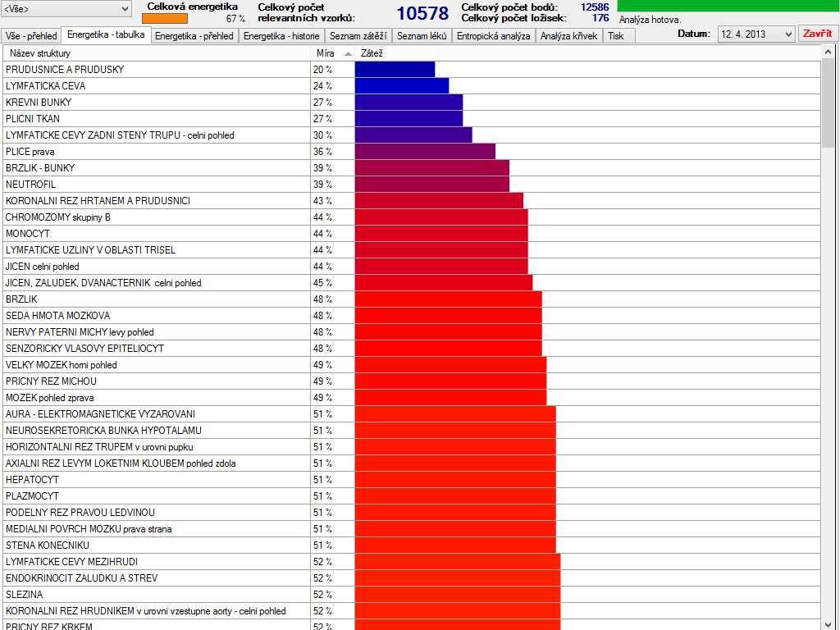
Task: Select PODELNY REZ PRAVOU LEDVINOU row
Action: (x=412, y=512)
